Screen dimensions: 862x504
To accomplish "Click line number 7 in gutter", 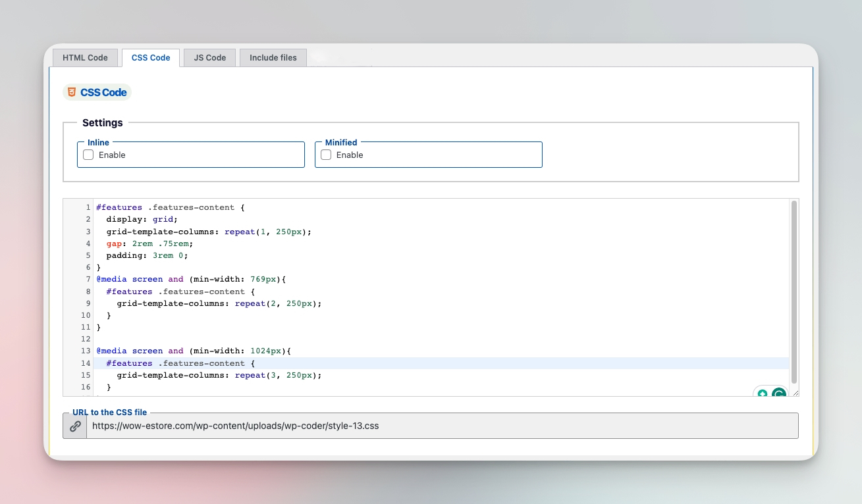I will tap(88, 279).
